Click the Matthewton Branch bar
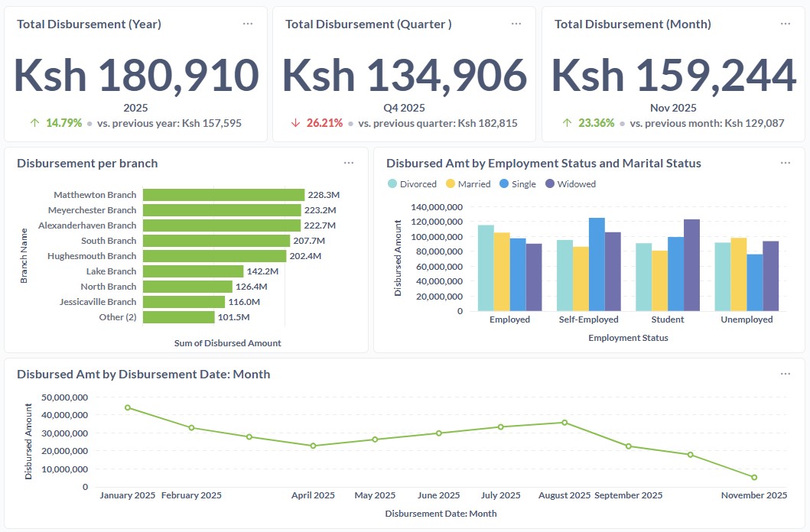The width and height of the screenshot is (810, 532). tap(223, 195)
